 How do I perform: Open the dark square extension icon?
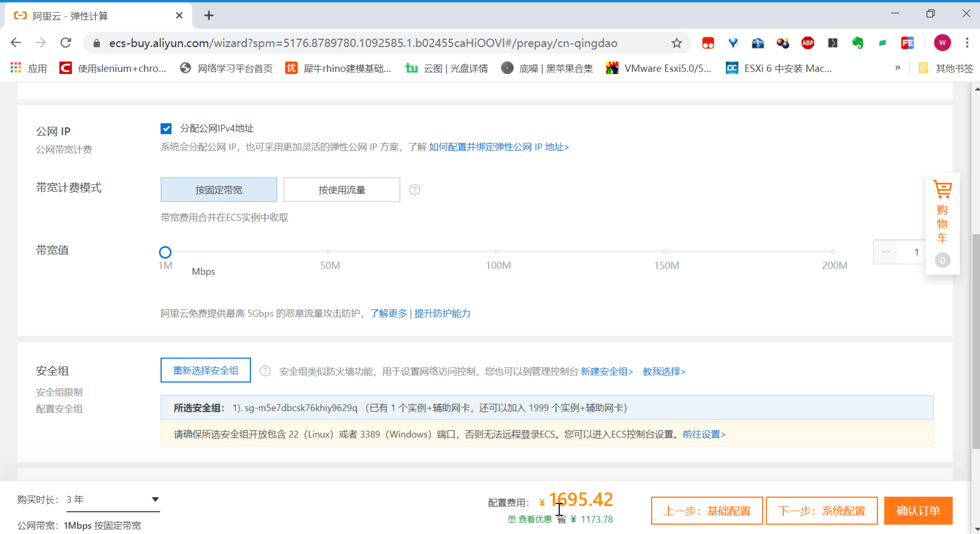point(833,43)
